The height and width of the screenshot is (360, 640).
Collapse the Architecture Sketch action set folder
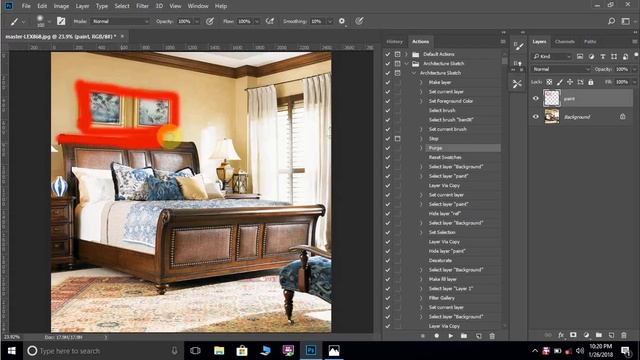point(406,63)
